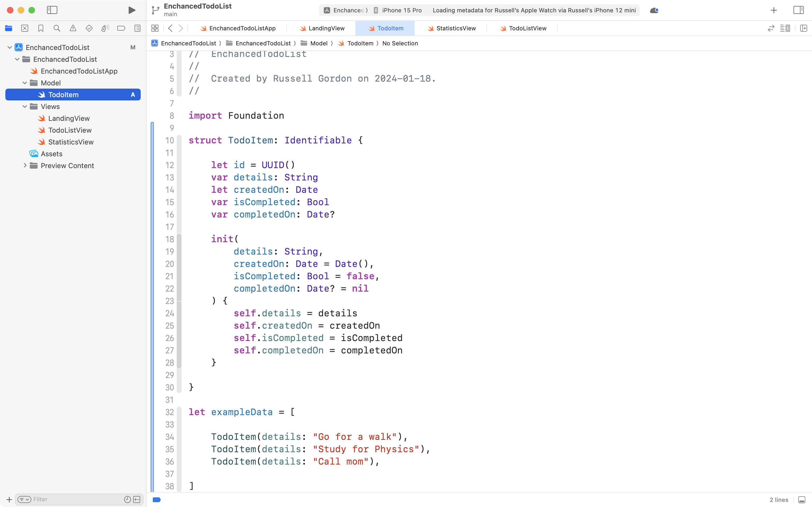Screen dimensions: 812x507
Task: Collapse the Model group
Action: (x=24, y=83)
